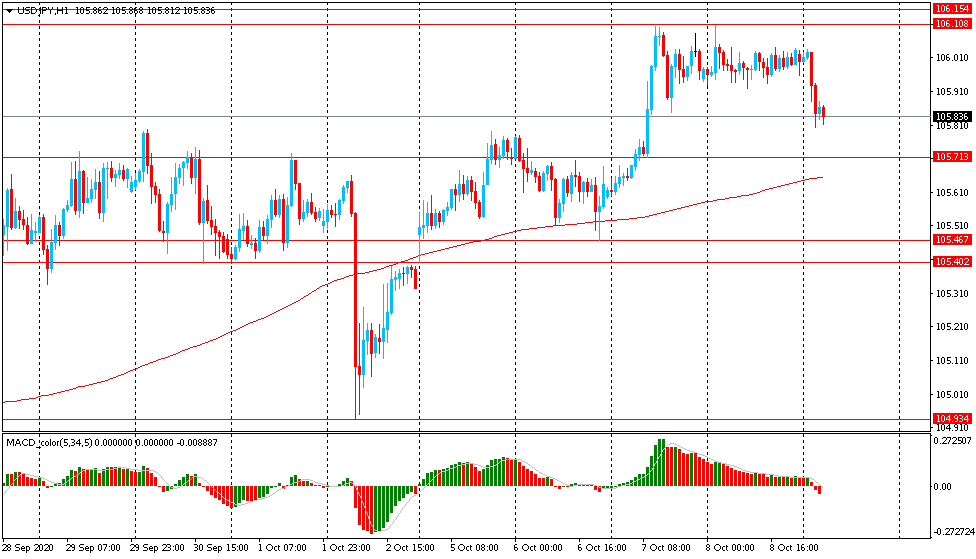This screenshot has width=976, height=559.
Task: Select the 106.154 red price level label
Action: click(x=952, y=9)
